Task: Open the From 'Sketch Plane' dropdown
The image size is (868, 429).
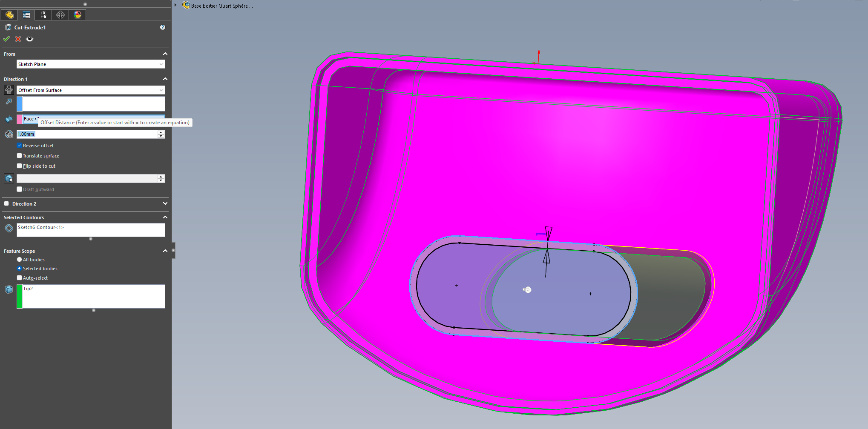Action: point(90,64)
